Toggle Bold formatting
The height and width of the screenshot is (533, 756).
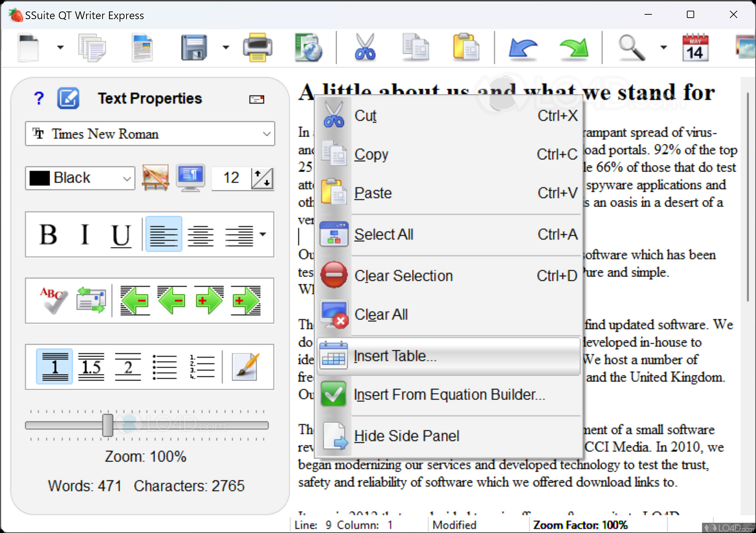(48, 234)
